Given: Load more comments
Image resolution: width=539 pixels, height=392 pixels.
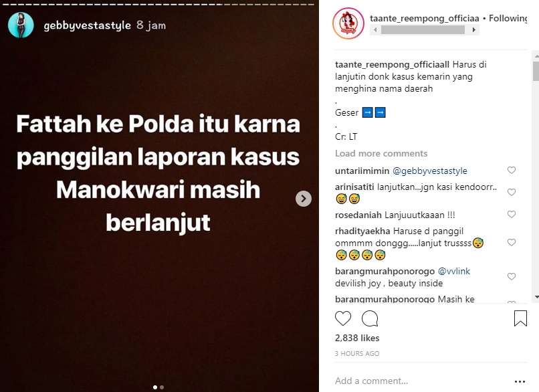Looking at the screenshot, I should tap(381, 153).
